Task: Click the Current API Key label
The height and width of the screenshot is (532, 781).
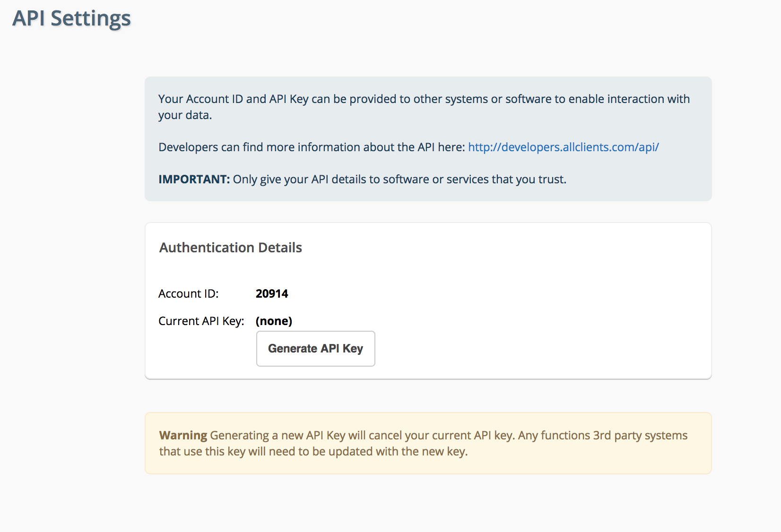Action: 201,321
